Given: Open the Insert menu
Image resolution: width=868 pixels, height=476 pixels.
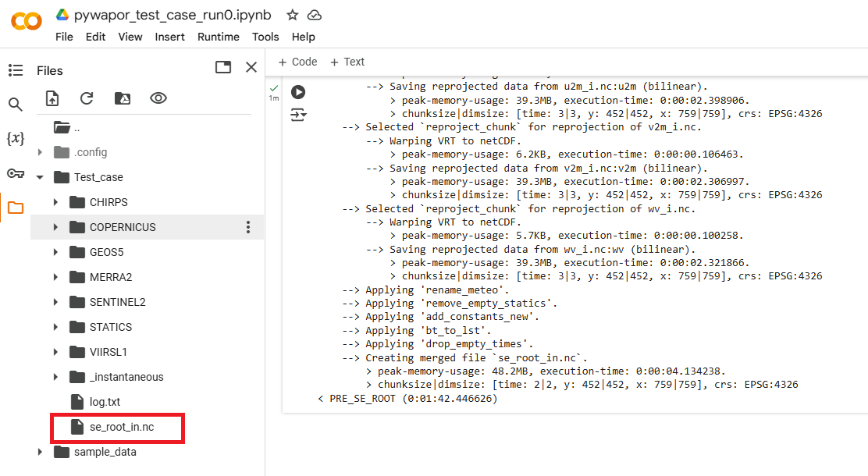Looking at the screenshot, I should pyautogui.click(x=170, y=37).
